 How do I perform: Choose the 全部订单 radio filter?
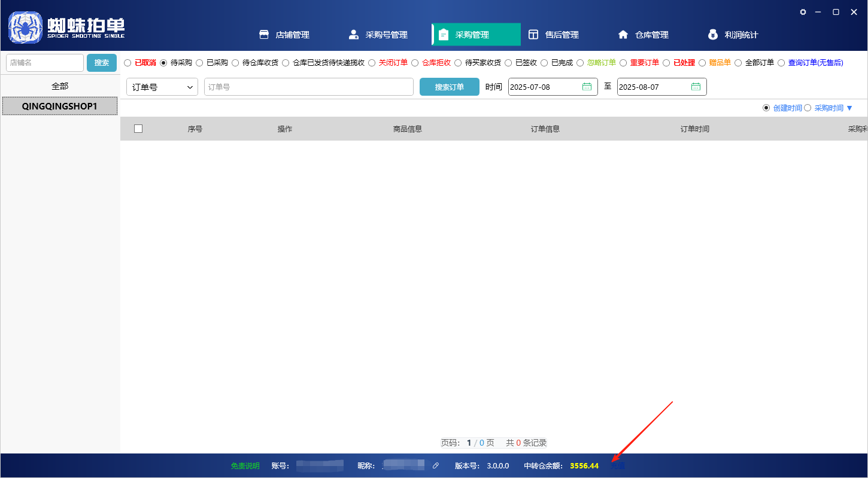coord(738,62)
